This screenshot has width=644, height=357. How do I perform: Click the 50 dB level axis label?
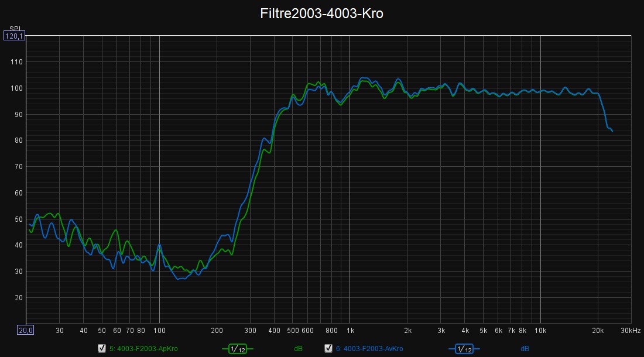click(18, 219)
